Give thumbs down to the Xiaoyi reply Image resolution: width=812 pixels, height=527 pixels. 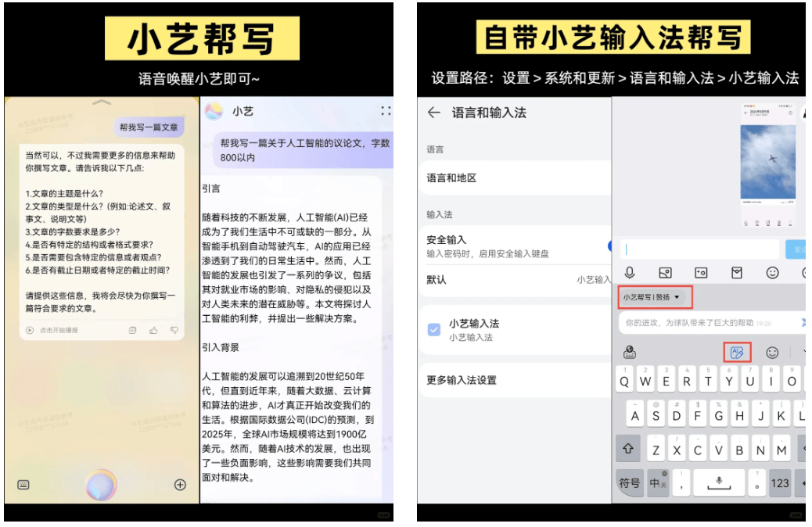174,330
